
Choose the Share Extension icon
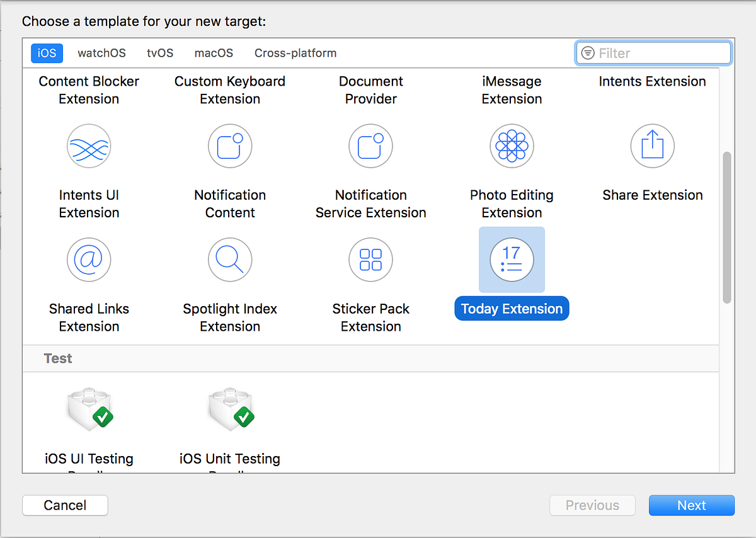coord(652,146)
